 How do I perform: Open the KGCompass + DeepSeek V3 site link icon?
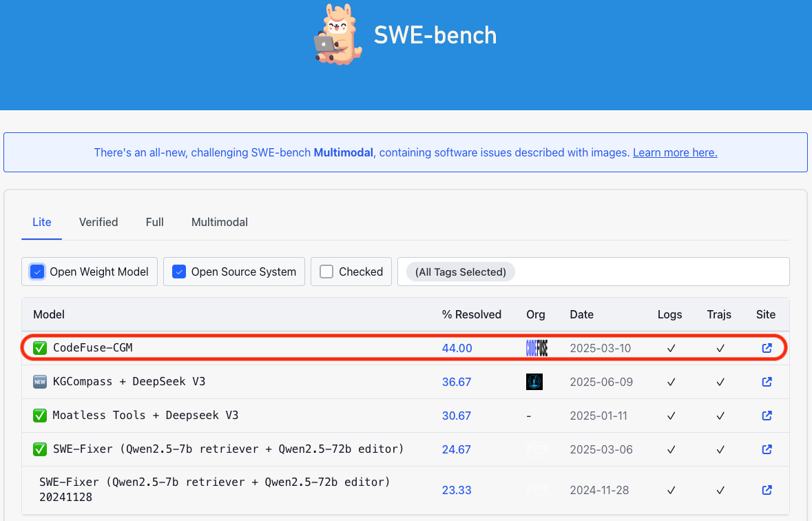(x=767, y=382)
